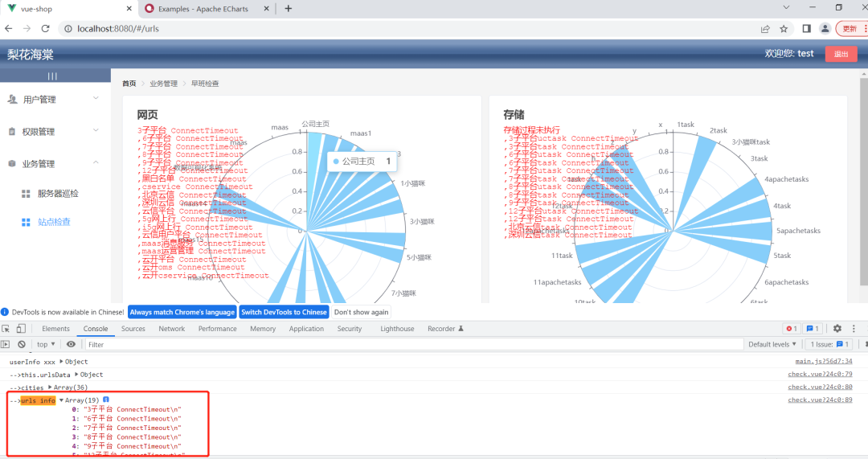Click the 业务管理 breadcrumb
The height and width of the screenshot is (459, 868).
tap(163, 84)
